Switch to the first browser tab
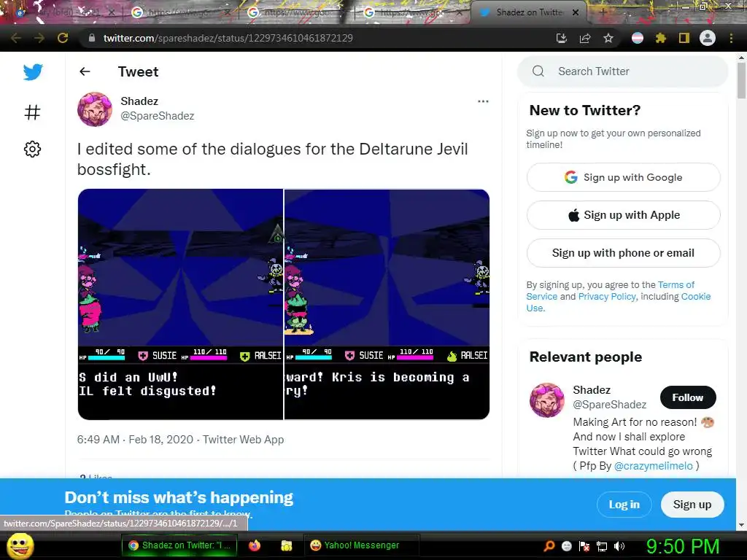The height and width of the screenshot is (560, 747). click(x=64, y=12)
